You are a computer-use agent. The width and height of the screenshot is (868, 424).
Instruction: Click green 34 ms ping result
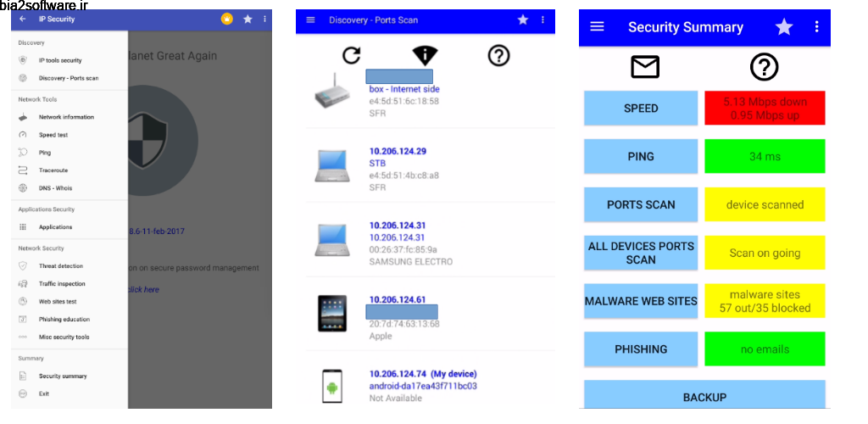click(x=765, y=157)
